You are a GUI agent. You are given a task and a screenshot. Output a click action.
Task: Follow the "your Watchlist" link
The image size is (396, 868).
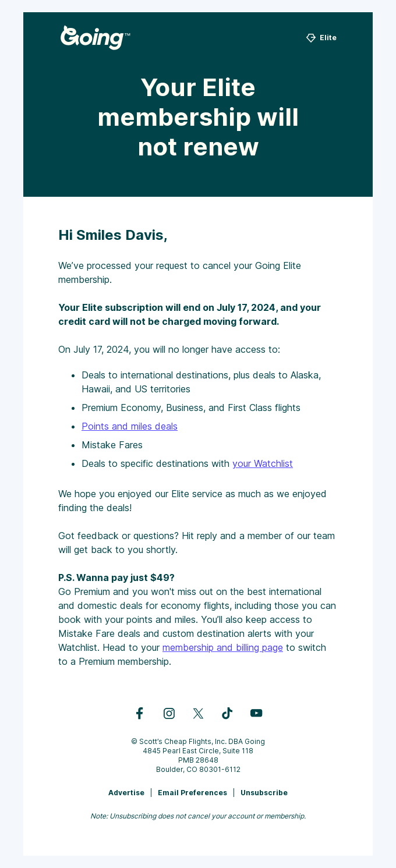pos(263,463)
